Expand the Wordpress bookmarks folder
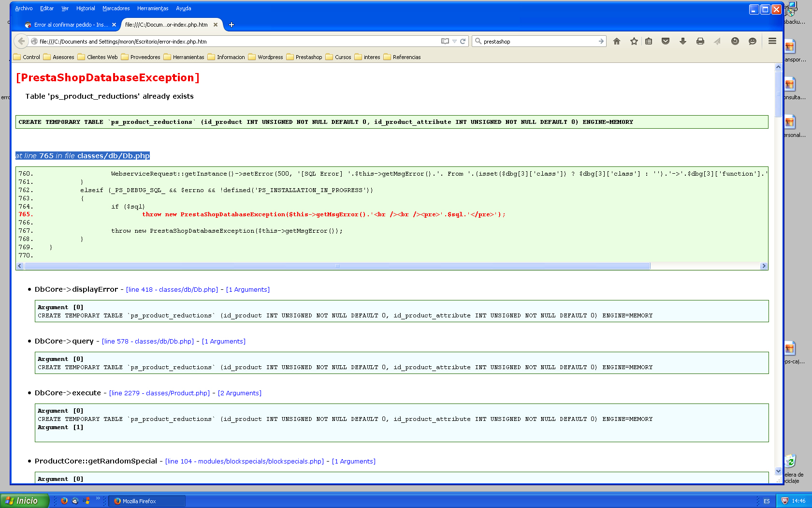The image size is (812, 508). point(265,57)
